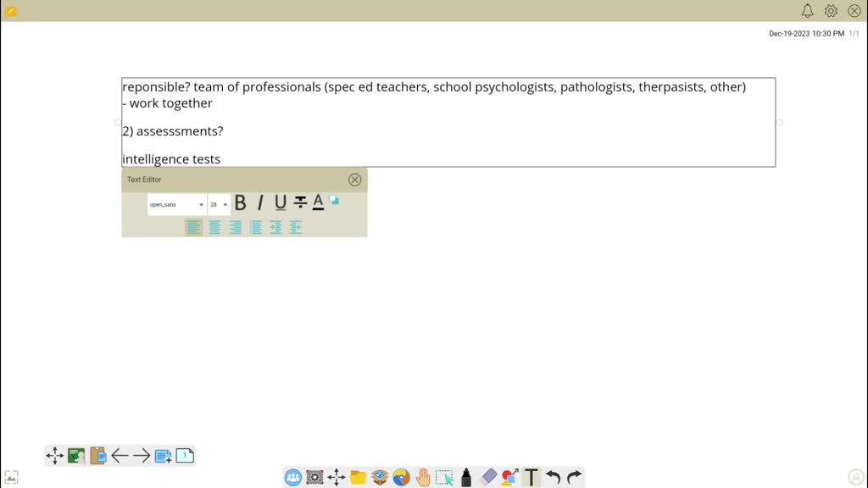
Task: Enable italic text style
Action: [x=260, y=202]
